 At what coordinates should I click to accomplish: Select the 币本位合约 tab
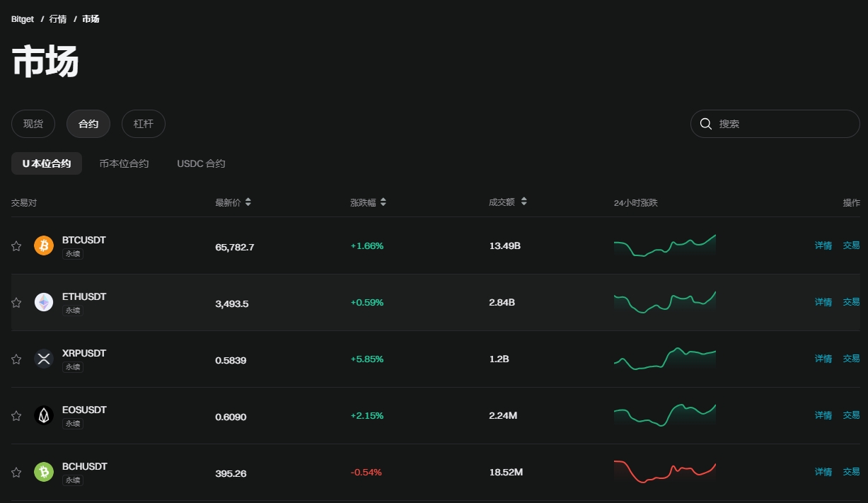tap(124, 163)
